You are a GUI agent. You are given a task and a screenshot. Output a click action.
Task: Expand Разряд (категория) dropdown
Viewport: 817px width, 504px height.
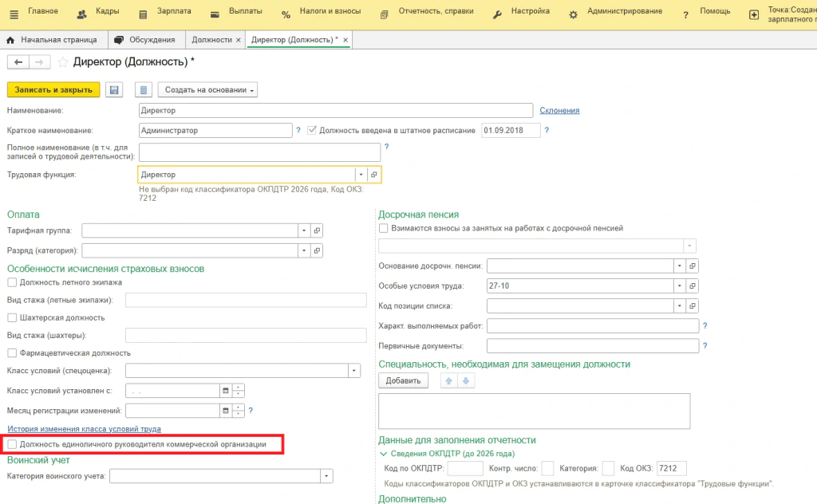(304, 250)
